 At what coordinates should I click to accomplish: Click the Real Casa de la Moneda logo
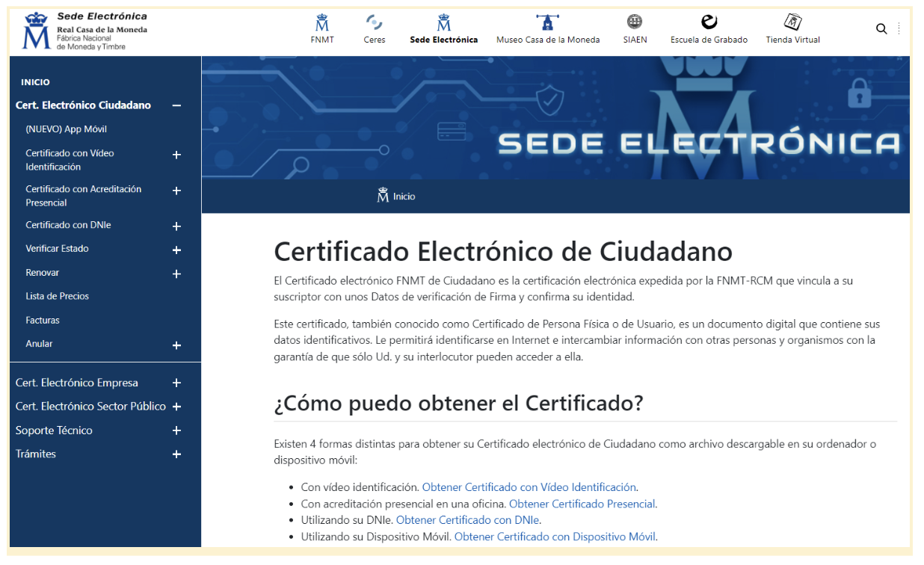(x=84, y=31)
